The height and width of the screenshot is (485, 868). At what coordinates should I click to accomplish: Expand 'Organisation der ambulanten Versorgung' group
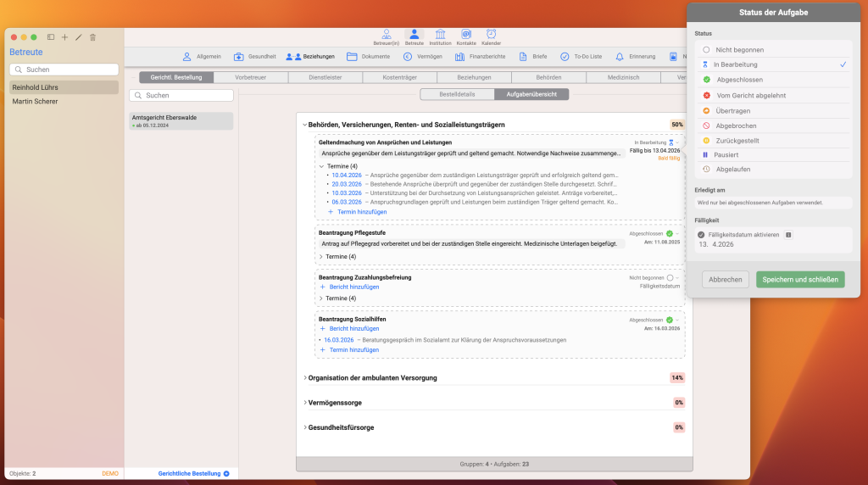coord(305,378)
